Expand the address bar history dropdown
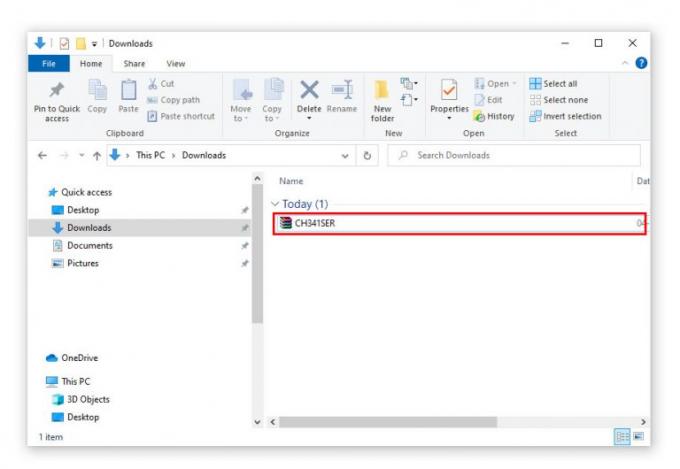 (x=345, y=156)
